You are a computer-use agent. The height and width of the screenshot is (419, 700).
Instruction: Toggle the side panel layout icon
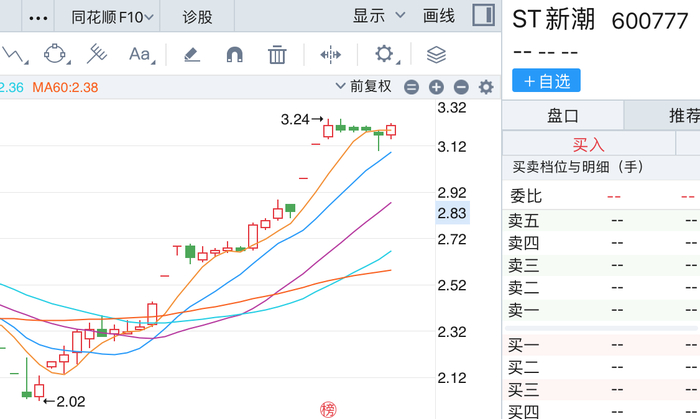[x=483, y=15]
